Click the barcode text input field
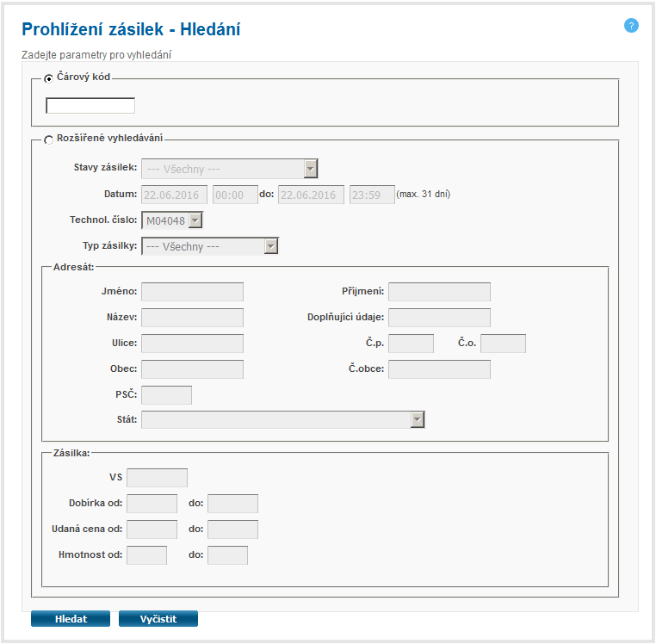Screen dimensions: 656x644 [x=90, y=106]
